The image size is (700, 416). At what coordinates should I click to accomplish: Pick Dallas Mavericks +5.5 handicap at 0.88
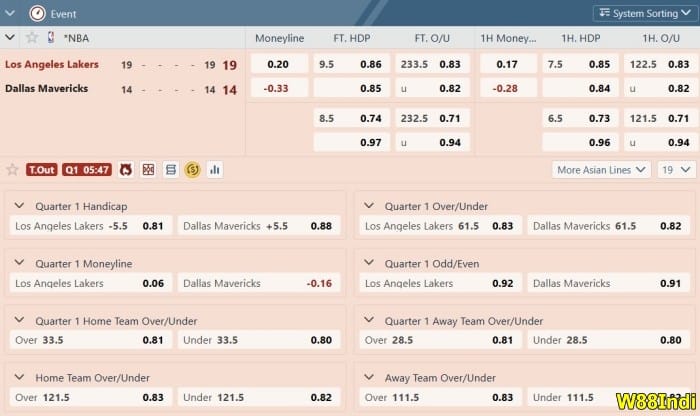click(x=258, y=226)
